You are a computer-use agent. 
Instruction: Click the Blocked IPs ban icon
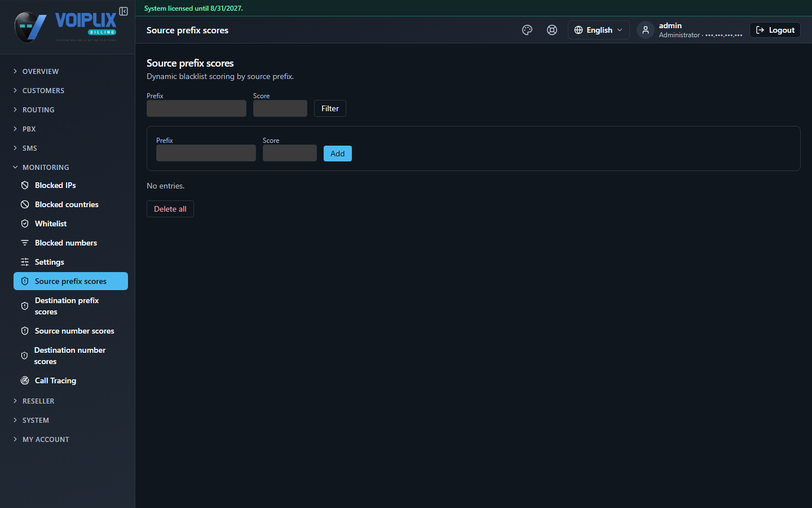pos(25,185)
